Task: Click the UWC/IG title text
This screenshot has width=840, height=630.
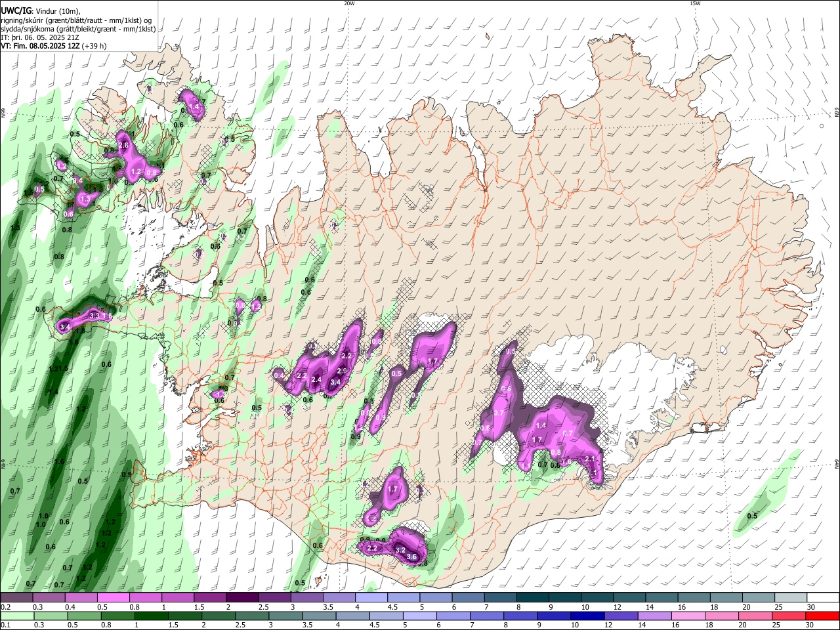Action: point(16,10)
